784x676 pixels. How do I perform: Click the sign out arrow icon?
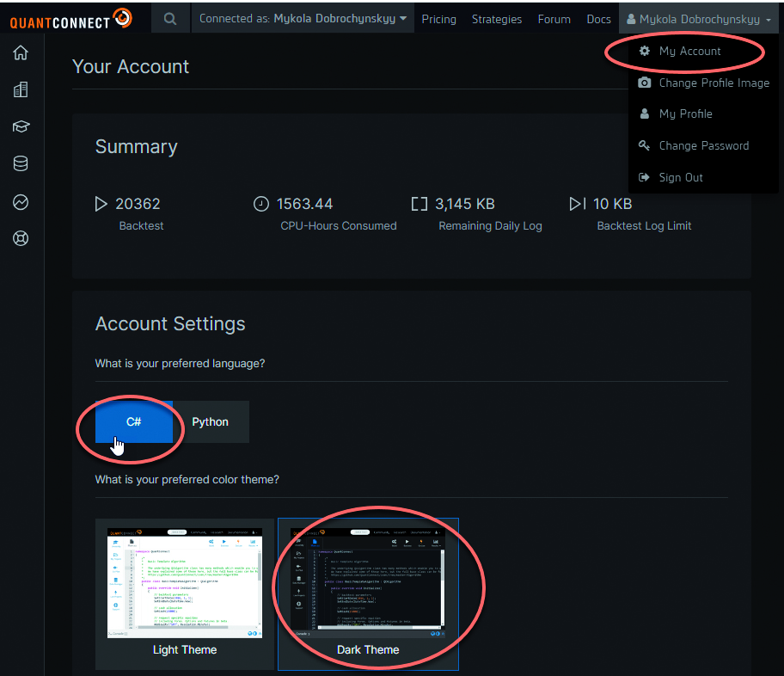point(644,177)
